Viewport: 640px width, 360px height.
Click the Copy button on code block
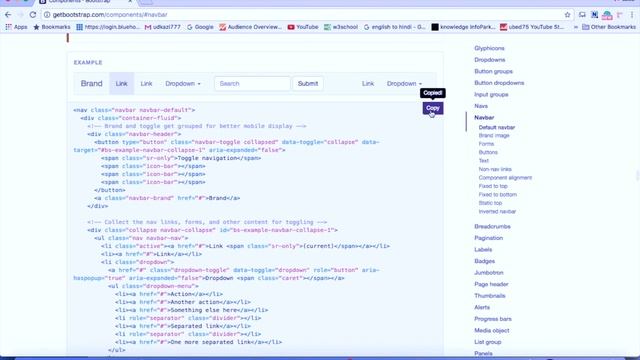pos(433,108)
